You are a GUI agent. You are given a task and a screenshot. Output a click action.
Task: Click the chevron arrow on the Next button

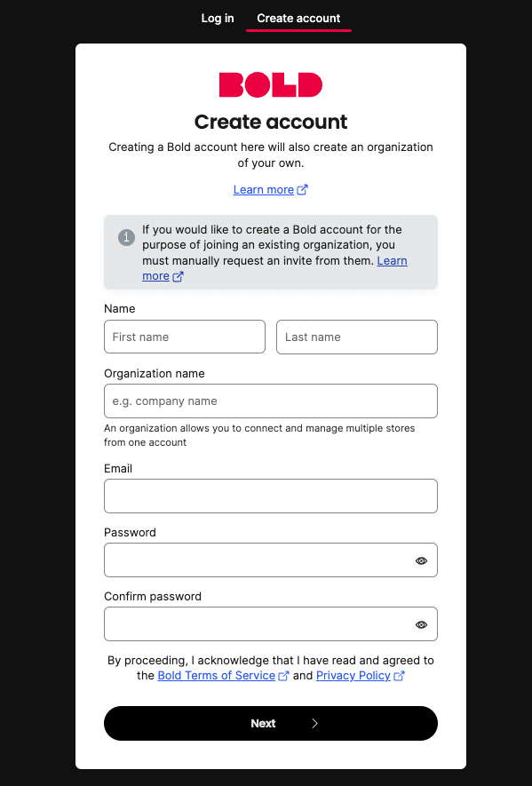point(314,723)
